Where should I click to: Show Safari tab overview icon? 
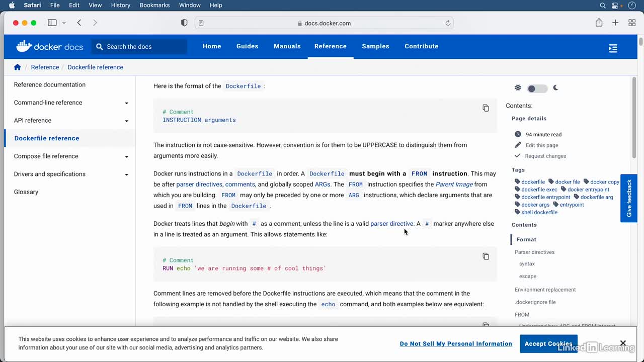point(632,23)
